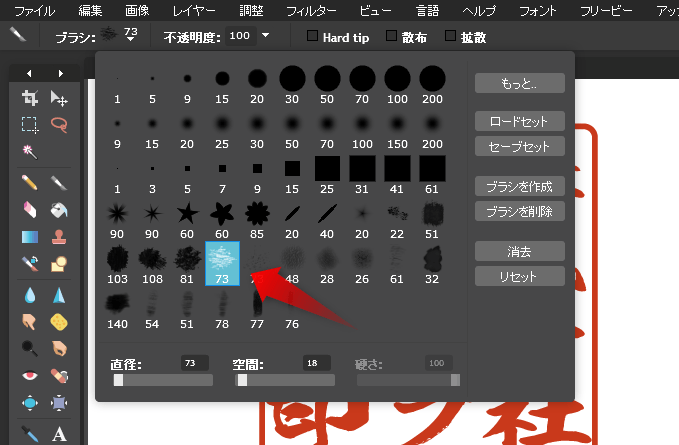This screenshot has width=679, height=445.
Task: Click the ロードセット button
Action: coord(520,121)
